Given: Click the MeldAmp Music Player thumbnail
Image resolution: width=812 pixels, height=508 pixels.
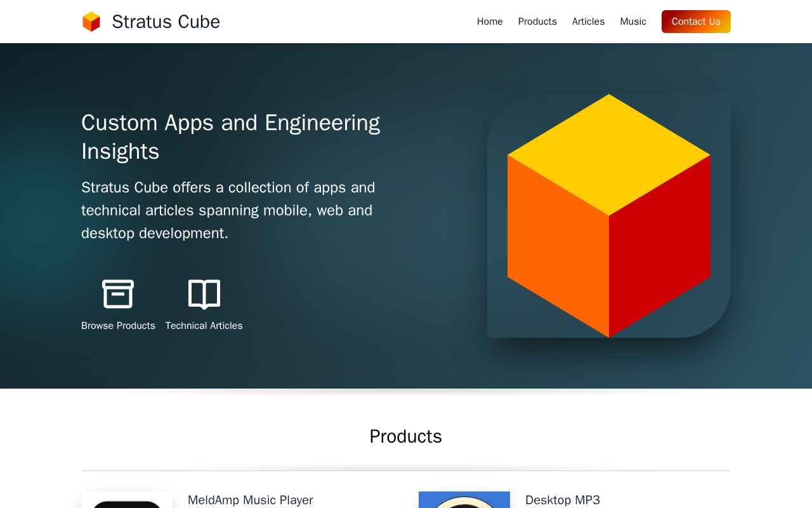Looking at the screenshot, I should coord(127,500).
